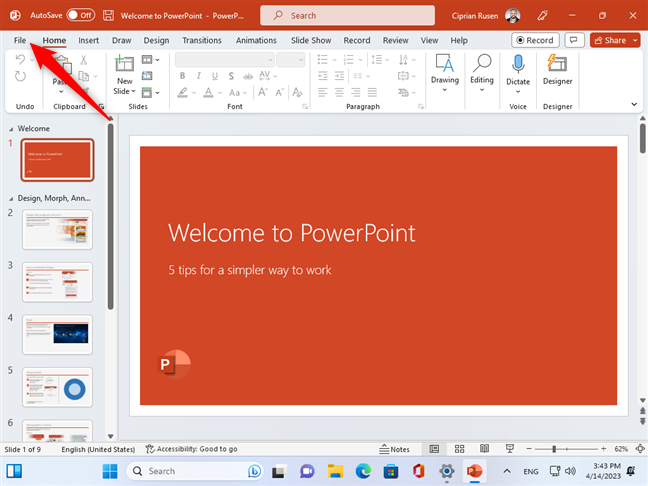Start Slide Show from status bar icon
The image size is (648, 486).
pyautogui.click(x=510, y=449)
